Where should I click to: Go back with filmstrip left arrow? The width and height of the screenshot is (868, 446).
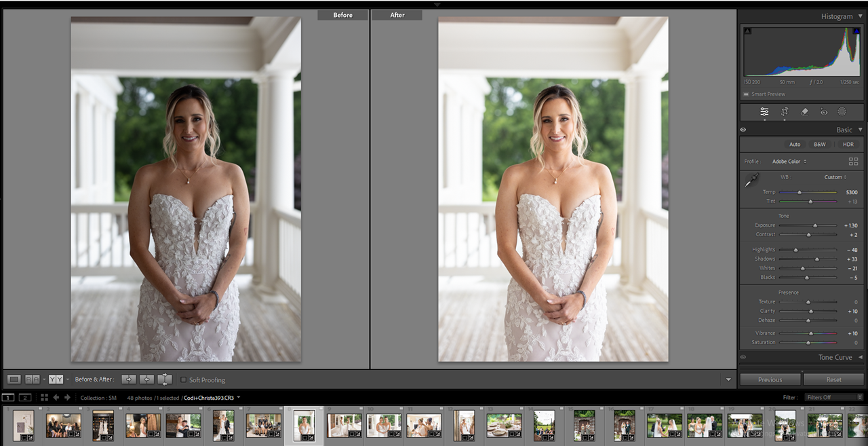[x=56, y=397]
